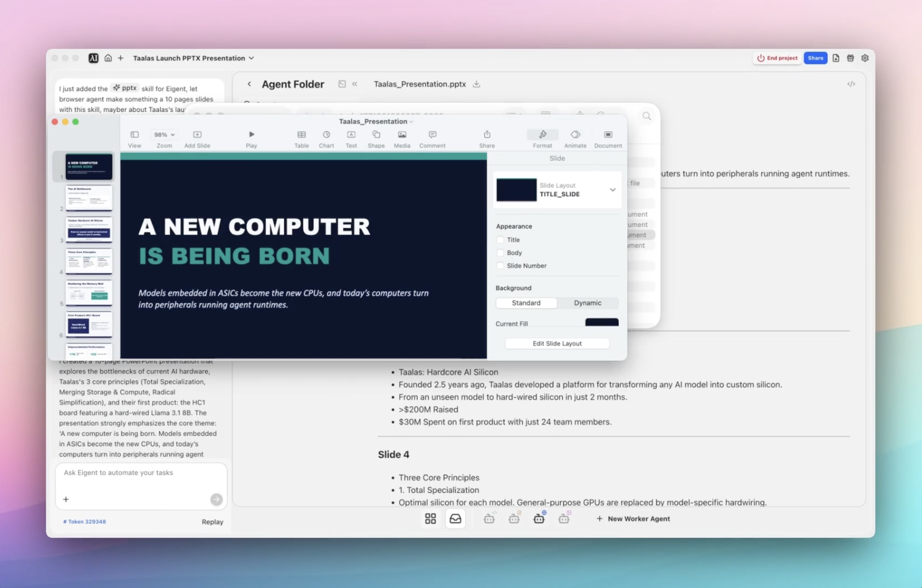
Task: Open the grid workspace view icon
Action: [430, 519]
